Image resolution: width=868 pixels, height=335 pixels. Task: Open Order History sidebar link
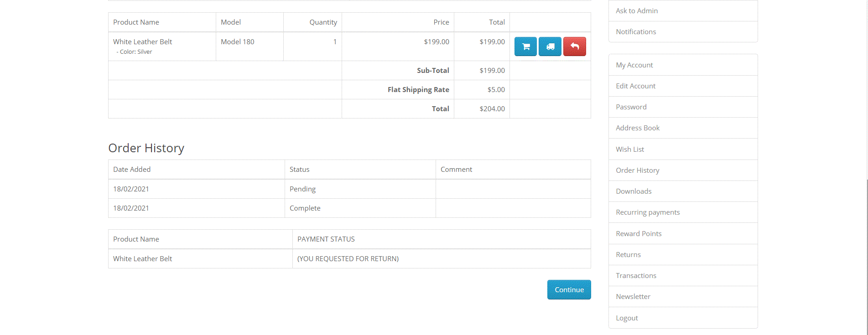tap(638, 170)
